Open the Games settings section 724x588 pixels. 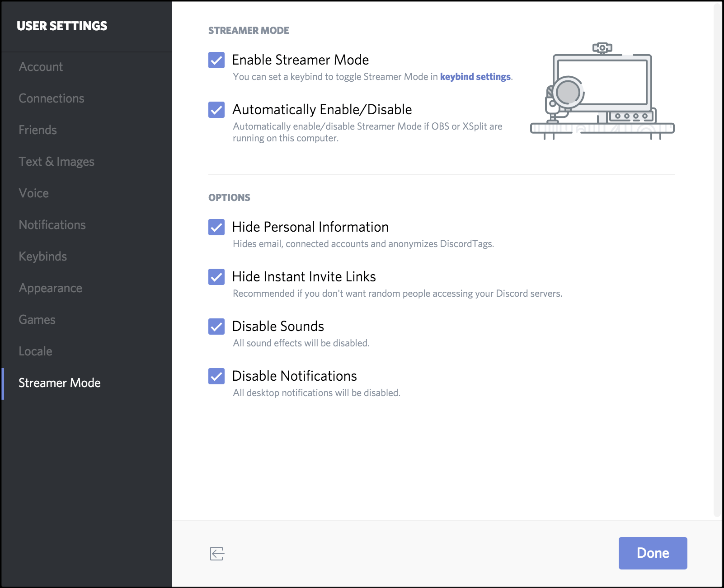coord(37,319)
